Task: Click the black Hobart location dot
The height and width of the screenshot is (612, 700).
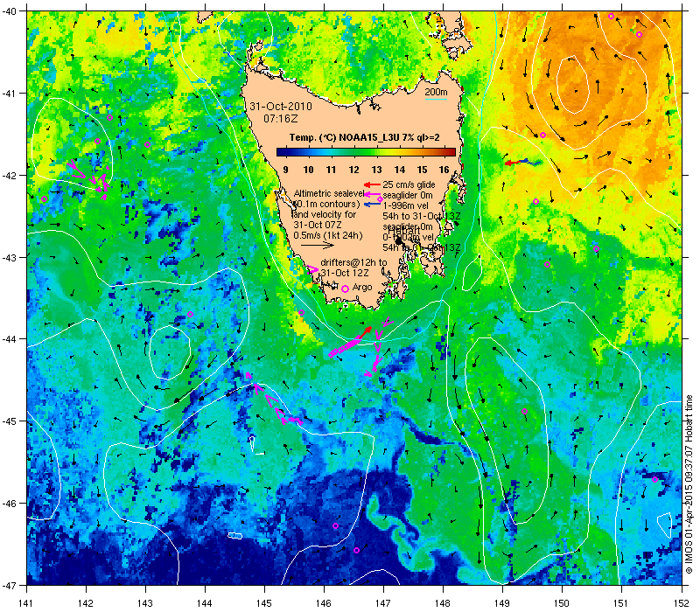Action: pos(399,241)
